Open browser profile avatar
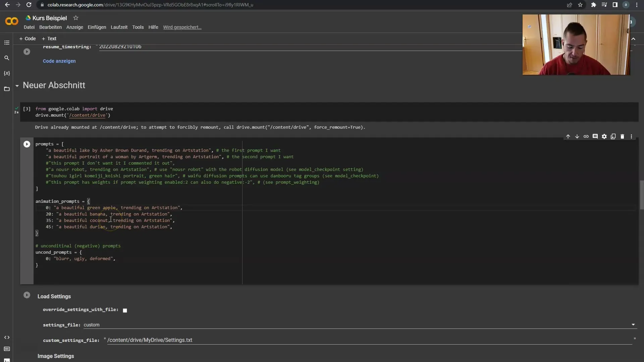The width and height of the screenshot is (644, 362). pyautogui.click(x=626, y=5)
